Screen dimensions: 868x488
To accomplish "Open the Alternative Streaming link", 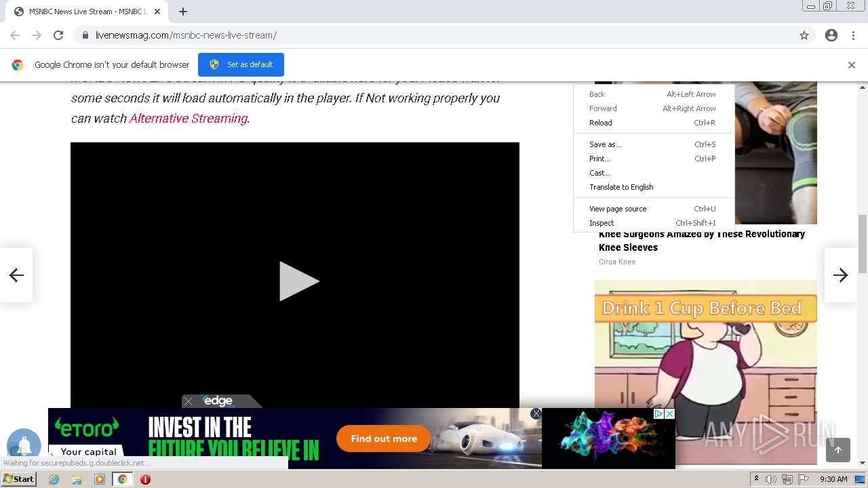I will pyautogui.click(x=188, y=118).
